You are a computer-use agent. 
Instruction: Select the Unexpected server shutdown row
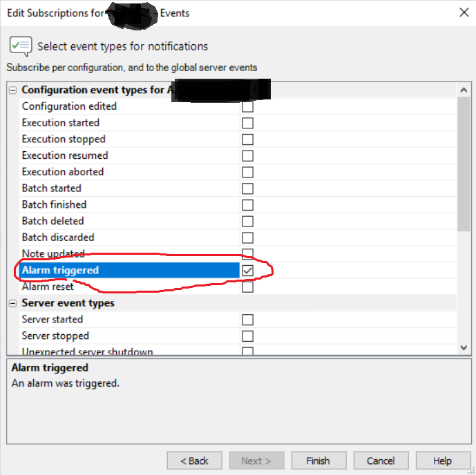[238, 350]
